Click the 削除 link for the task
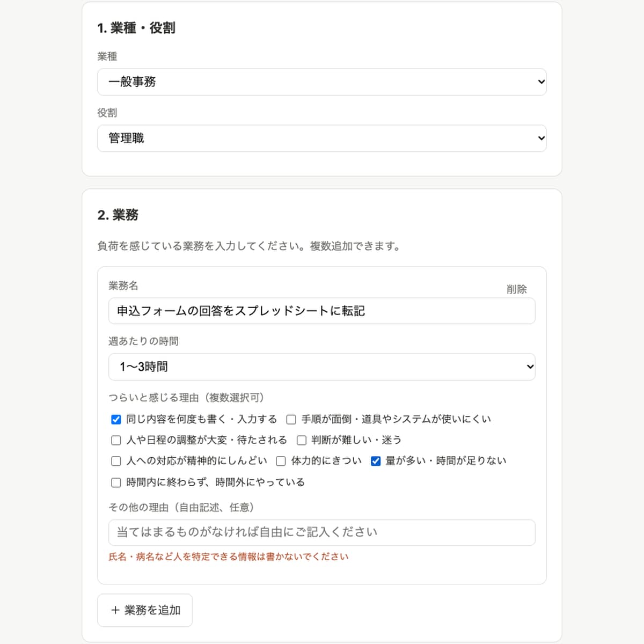 pos(517,289)
